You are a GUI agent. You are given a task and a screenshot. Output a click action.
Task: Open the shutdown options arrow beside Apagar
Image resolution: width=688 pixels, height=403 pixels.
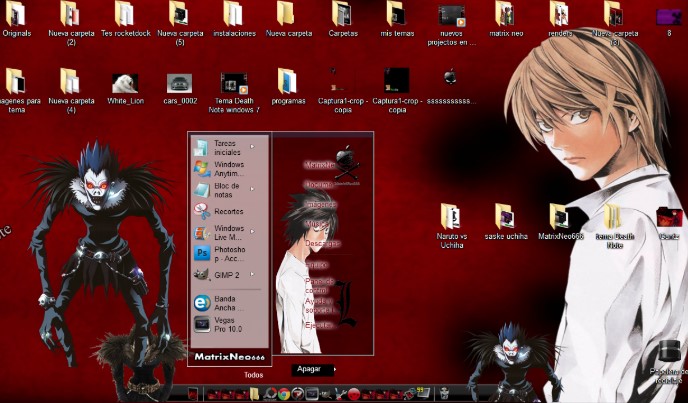coord(334,370)
